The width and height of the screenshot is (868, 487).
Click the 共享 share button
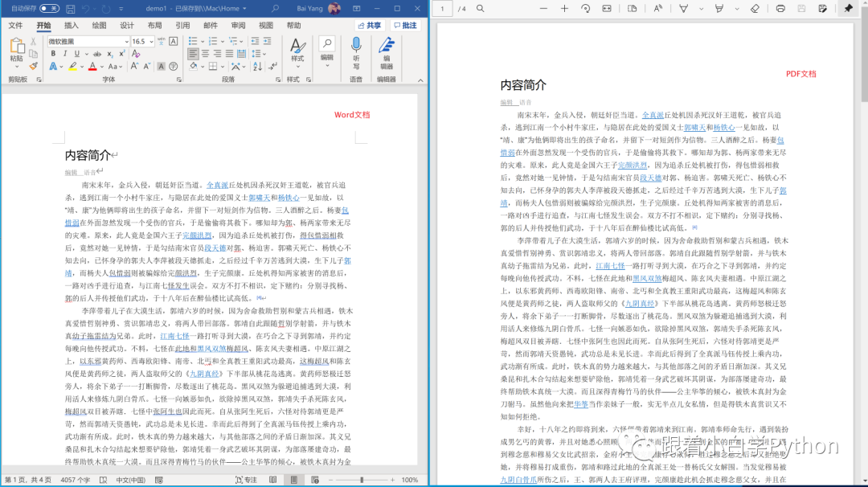click(369, 26)
